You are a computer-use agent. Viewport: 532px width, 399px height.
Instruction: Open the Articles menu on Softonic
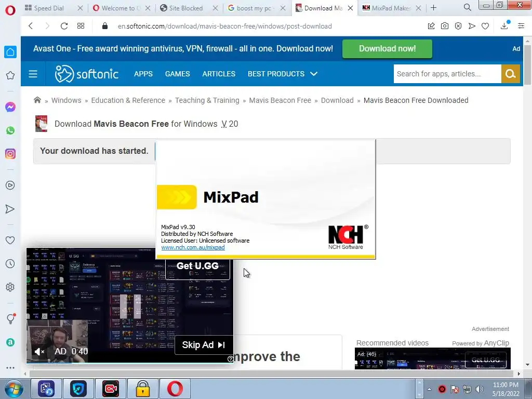[x=219, y=74]
